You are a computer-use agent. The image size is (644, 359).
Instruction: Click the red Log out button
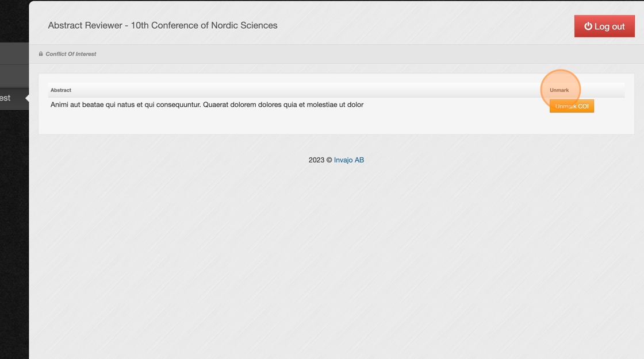click(x=604, y=26)
